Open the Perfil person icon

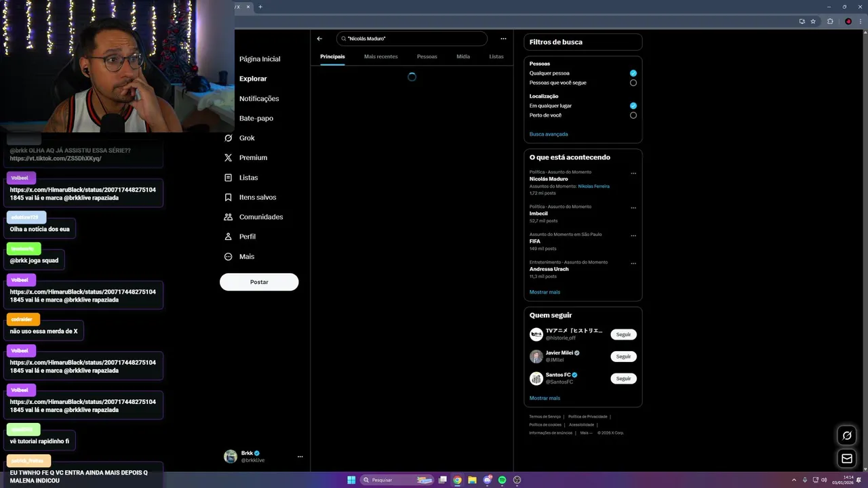[x=228, y=237]
